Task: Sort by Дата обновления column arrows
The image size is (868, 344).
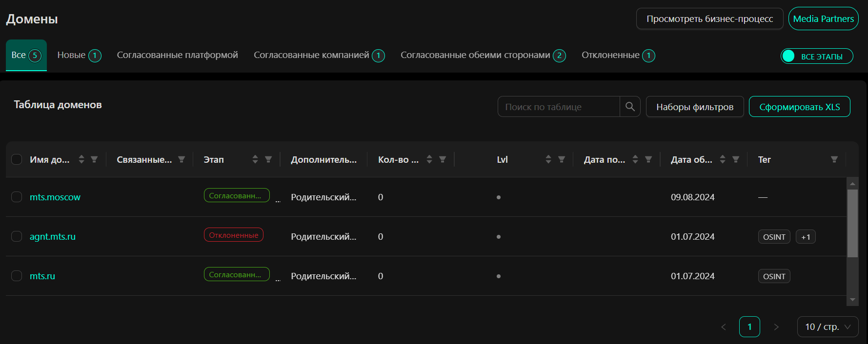Action: click(723, 159)
